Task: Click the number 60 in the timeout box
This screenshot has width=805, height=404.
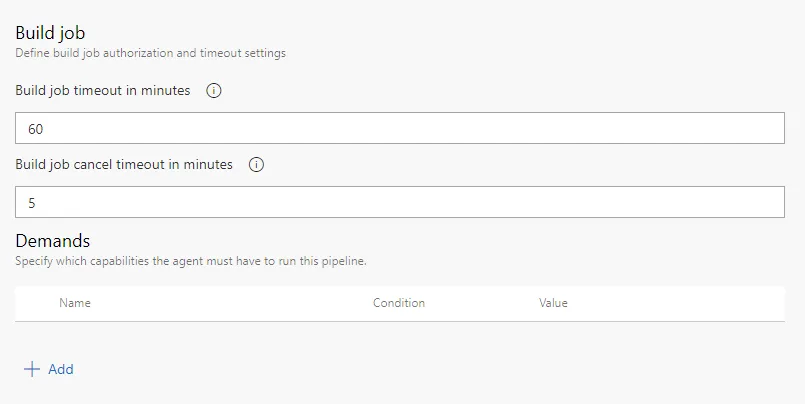Action: [36, 129]
